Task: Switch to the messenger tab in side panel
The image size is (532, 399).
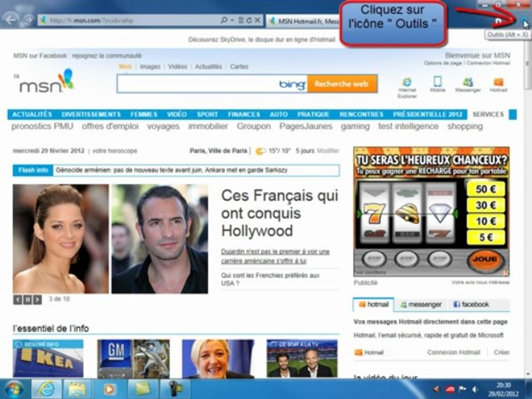Action: pyautogui.click(x=421, y=304)
